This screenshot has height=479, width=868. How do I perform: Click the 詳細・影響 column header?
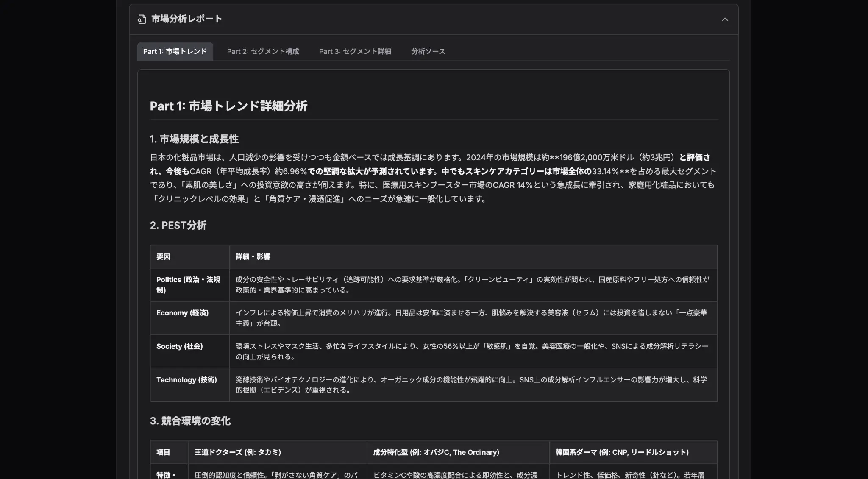pyautogui.click(x=473, y=256)
